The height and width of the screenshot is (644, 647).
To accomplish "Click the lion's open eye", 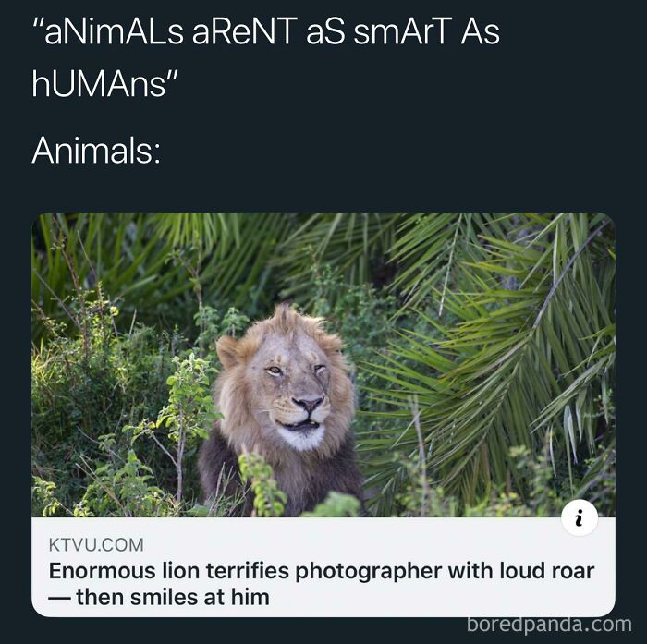I will pos(274,371).
